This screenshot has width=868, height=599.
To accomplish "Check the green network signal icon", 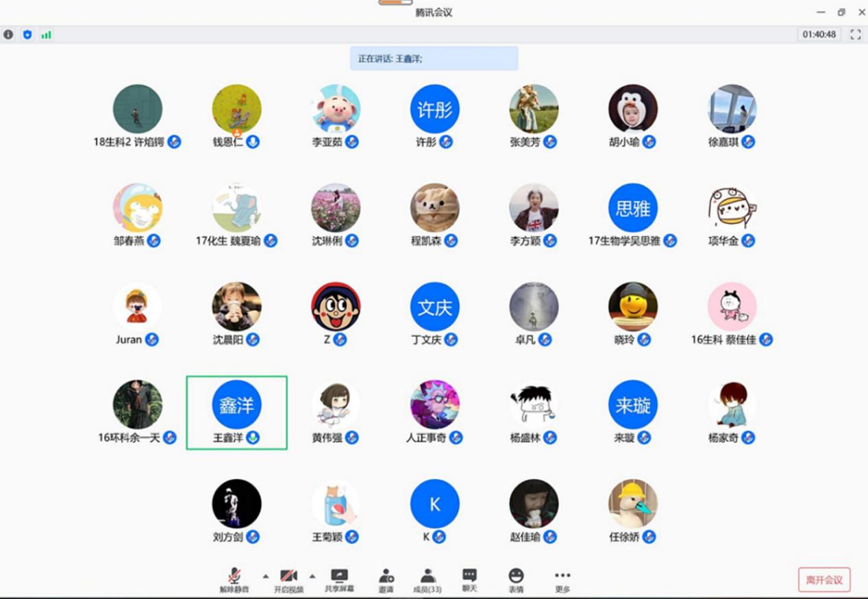I will tap(46, 34).
